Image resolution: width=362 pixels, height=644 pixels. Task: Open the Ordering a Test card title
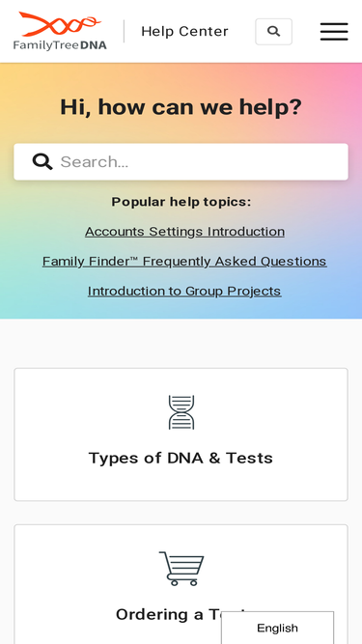181,614
